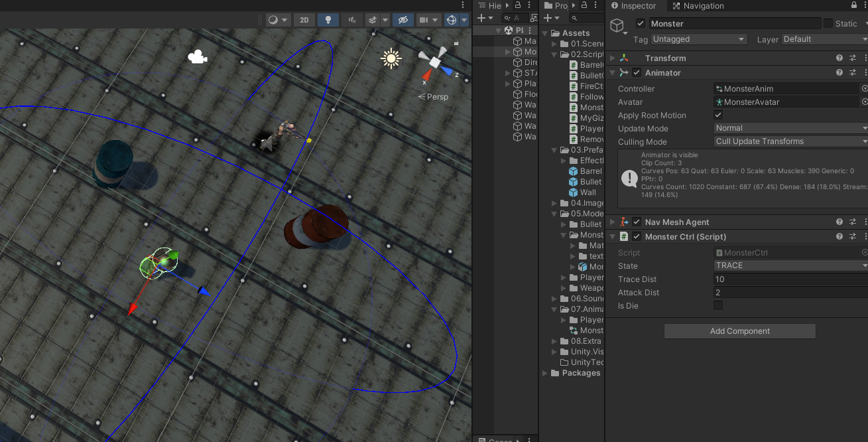Open Animator component help icon
The width and height of the screenshot is (868, 442).
coord(839,73)
